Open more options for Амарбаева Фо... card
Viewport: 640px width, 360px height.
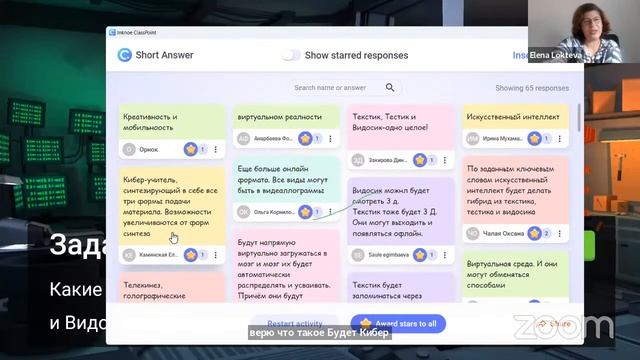[330, 139]
